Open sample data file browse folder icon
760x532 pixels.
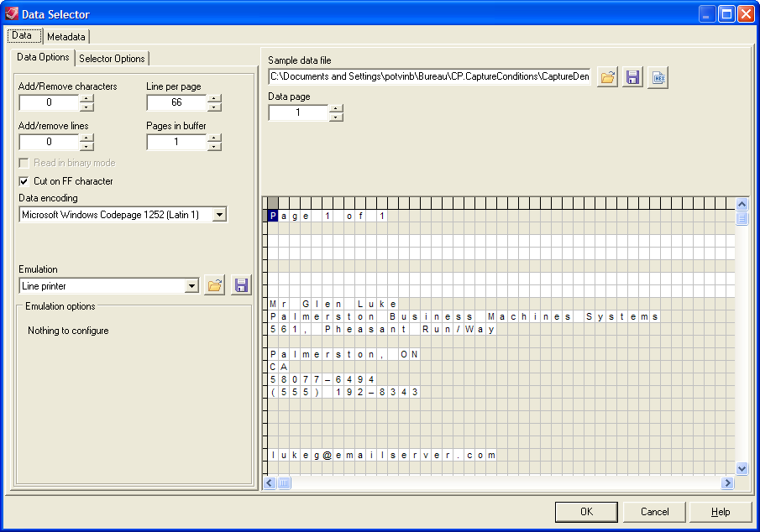(607, 77)
